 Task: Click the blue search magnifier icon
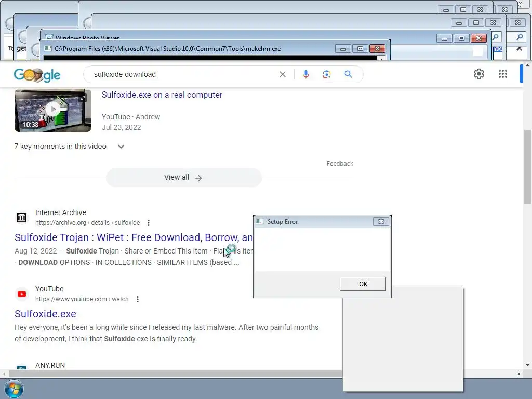pos(348,74)
